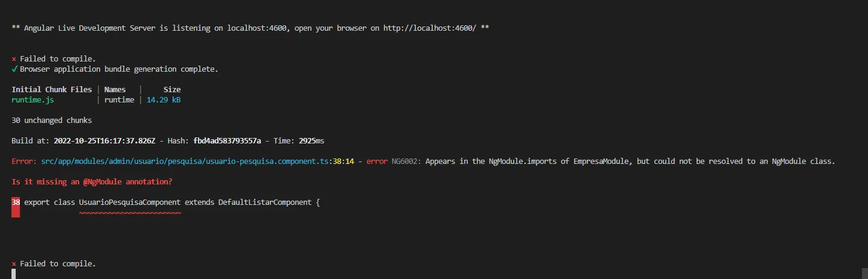Viewport: 868px width, 279px height.
Task: Click the underlined UsuarioPesquisaComponent class name
Action: [130, 202]
